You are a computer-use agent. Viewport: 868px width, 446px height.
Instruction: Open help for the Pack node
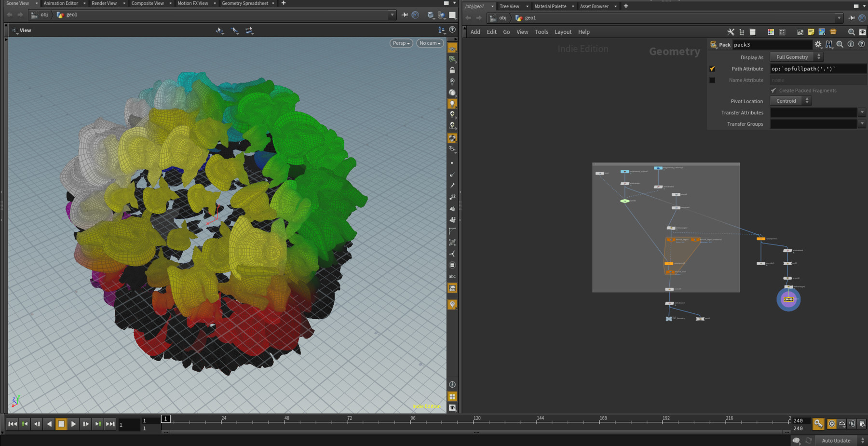pos(862,44)
